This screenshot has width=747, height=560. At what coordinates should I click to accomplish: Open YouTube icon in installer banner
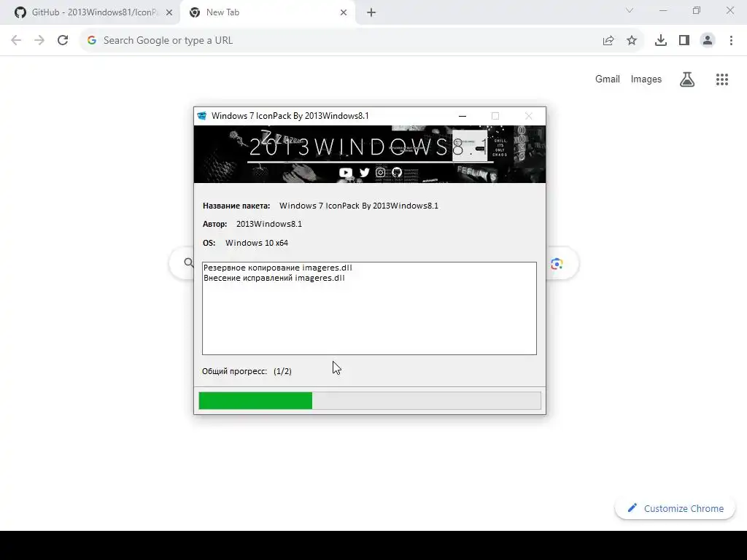point(346,172)
